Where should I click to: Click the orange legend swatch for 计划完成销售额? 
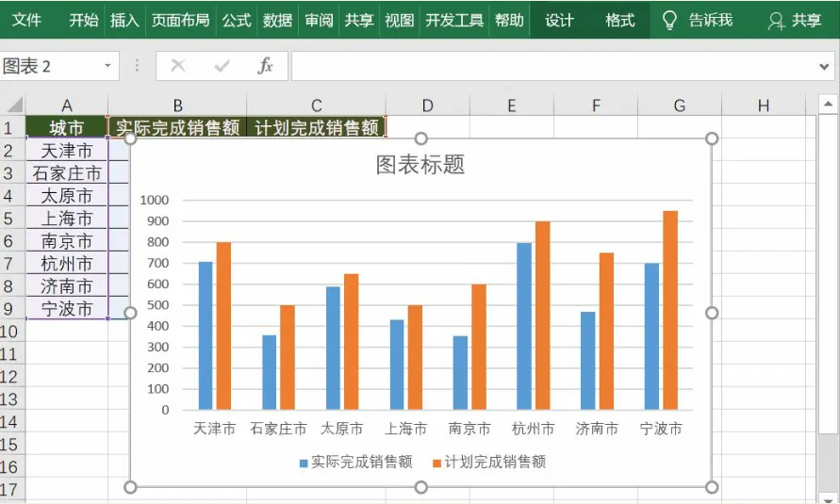[x=436, y=463]
